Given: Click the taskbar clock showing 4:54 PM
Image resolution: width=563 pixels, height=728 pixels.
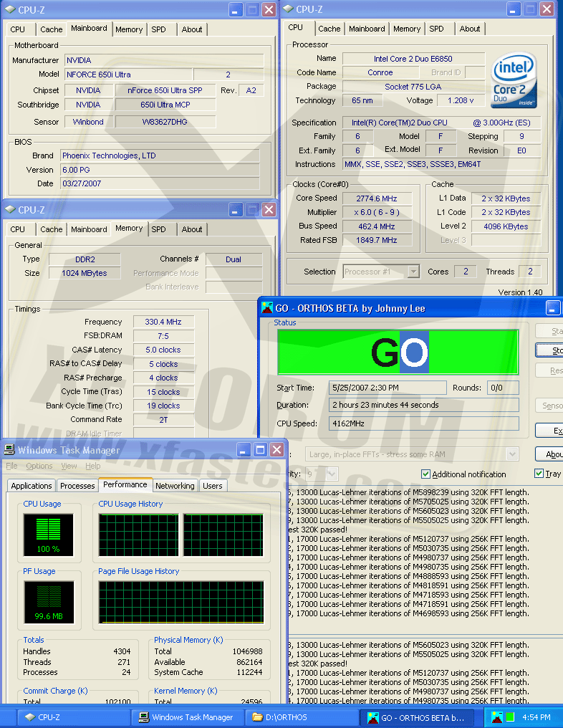Looking at the screenshot, I should [x=536, y=717].
